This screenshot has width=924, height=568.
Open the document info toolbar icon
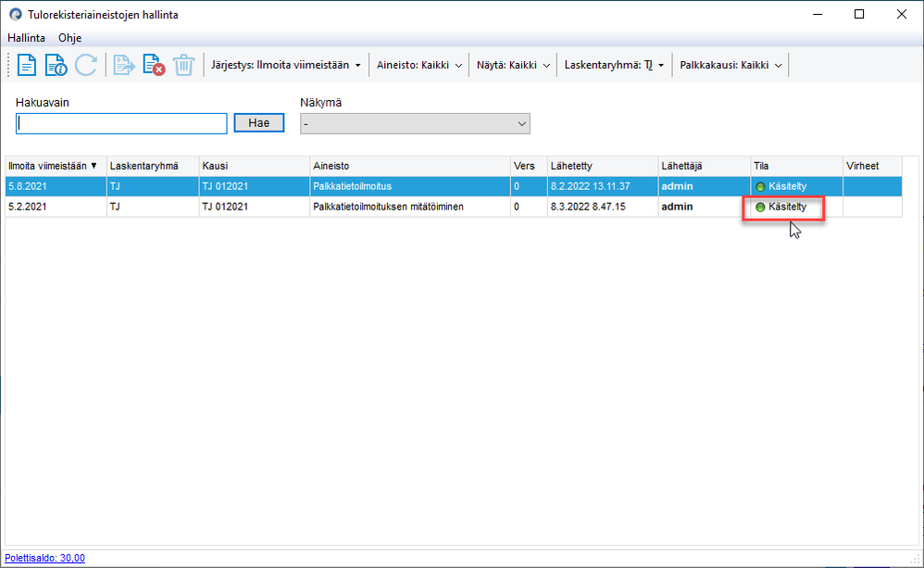coord(56,65)
